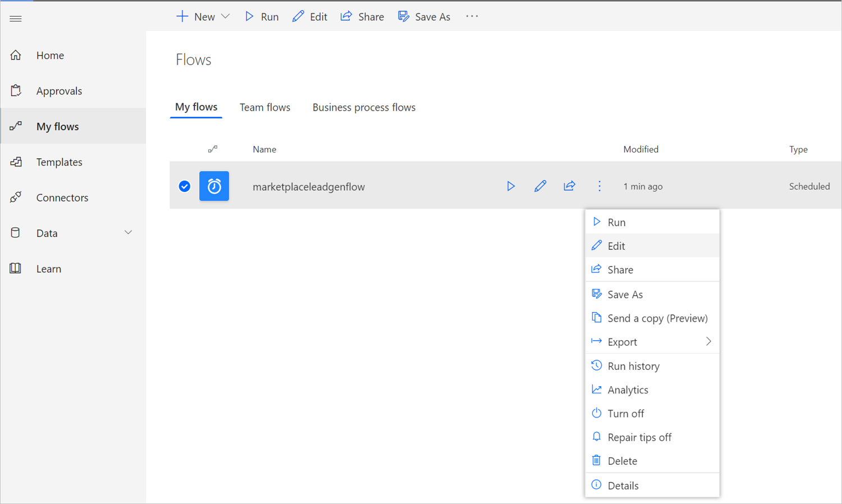Click the scheduled flow alarm clock icon
Image resolution: width=842 pixels, height=504 pixels.
pyautogui.click(x=214, y=186)
